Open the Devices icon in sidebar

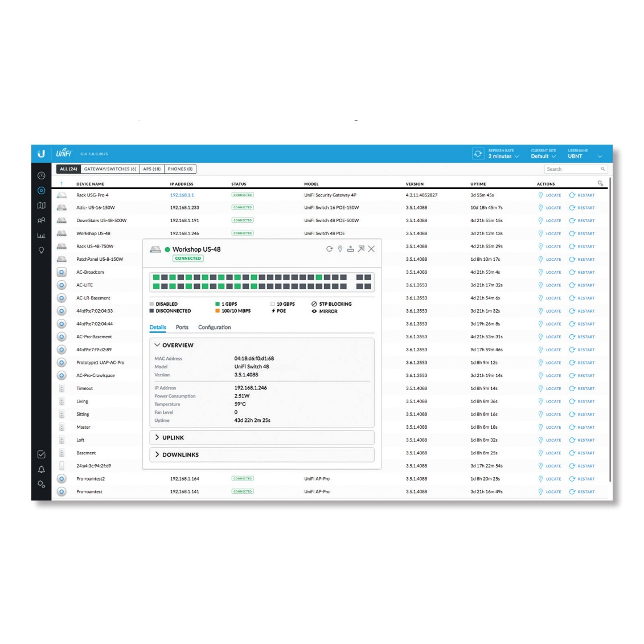tap(42, 191)
